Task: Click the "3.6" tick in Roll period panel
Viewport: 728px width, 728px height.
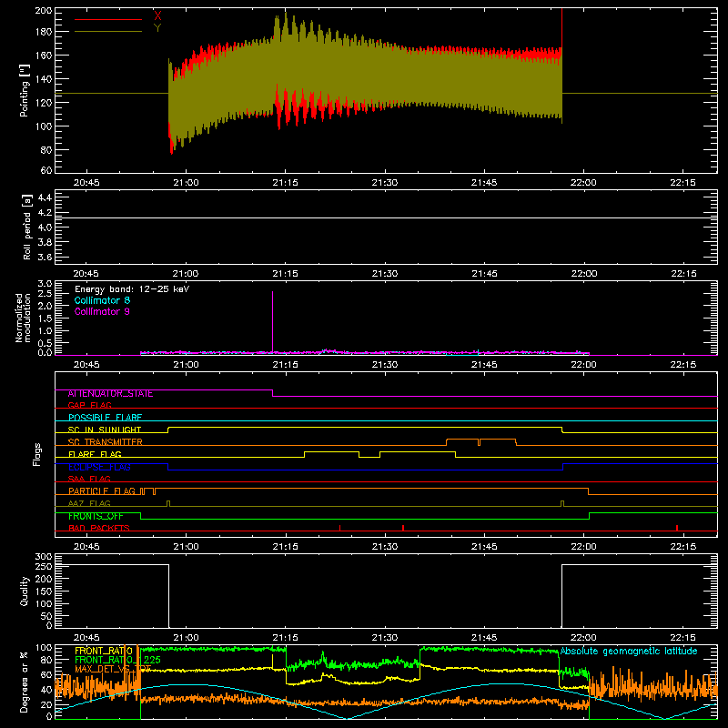Action: pyautogui.click(x=45, y=257)
